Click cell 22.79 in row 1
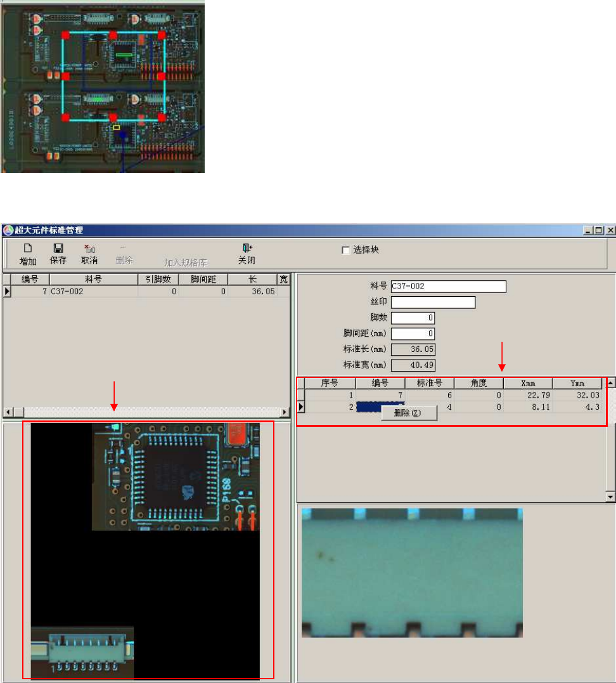Viewport: 616px width, 683px height. click(528, 395)
